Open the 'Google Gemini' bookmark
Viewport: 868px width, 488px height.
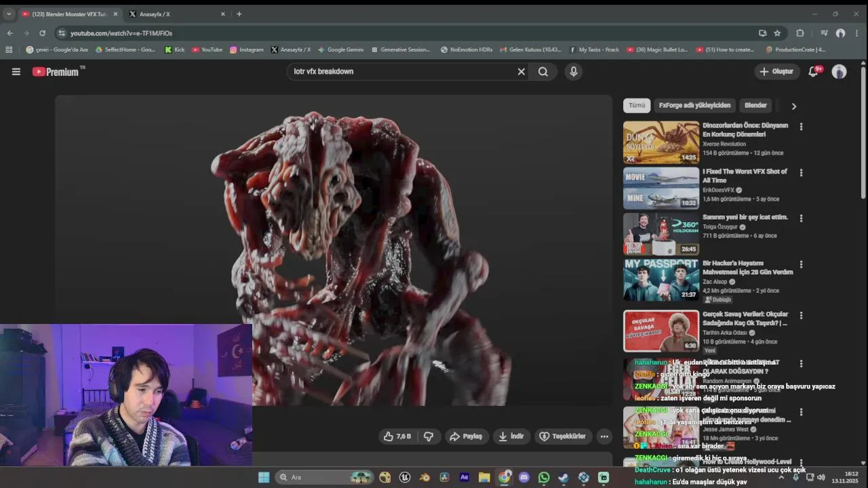340,49
